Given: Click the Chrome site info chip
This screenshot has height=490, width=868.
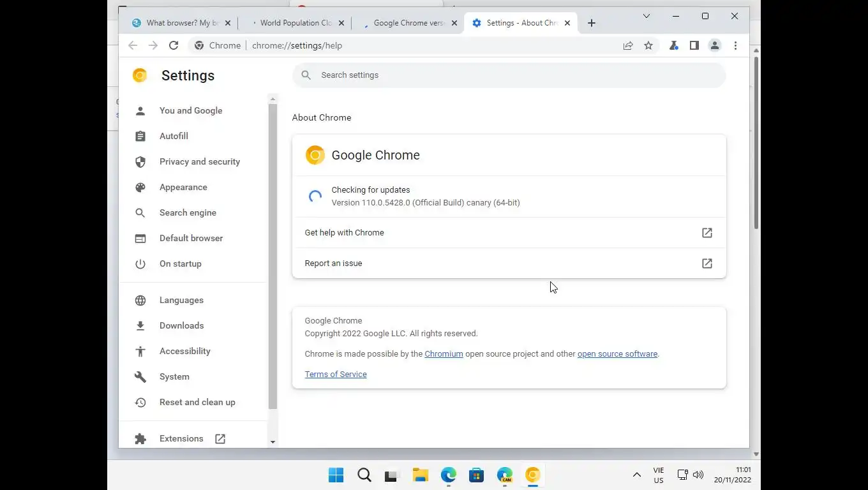Looking at the screenshot, I should point(218,45).
